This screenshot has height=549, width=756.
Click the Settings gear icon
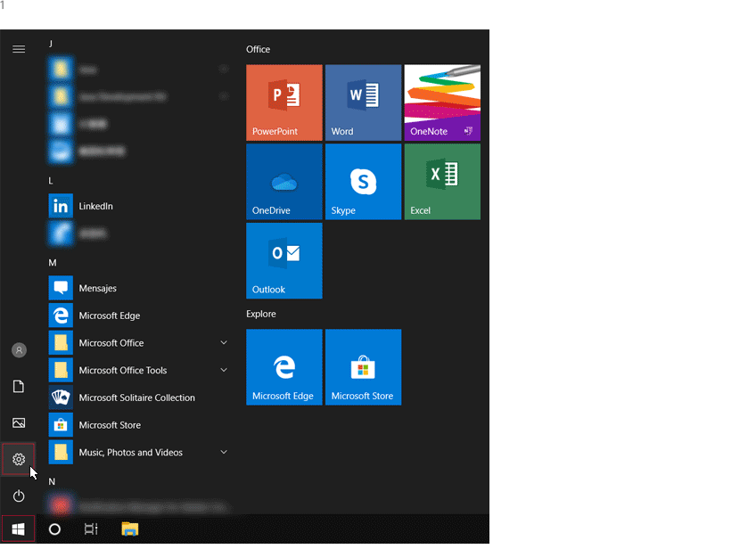19,459
